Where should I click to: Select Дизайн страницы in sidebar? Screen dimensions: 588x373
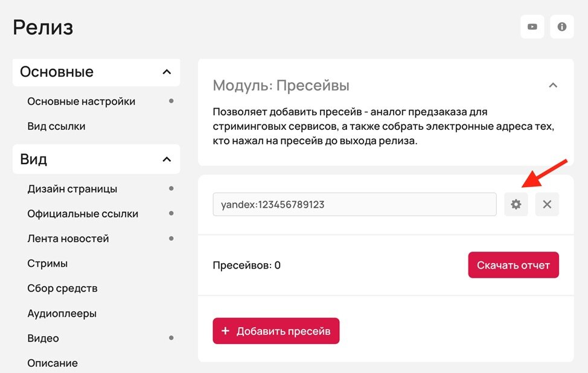pos(72,188)
